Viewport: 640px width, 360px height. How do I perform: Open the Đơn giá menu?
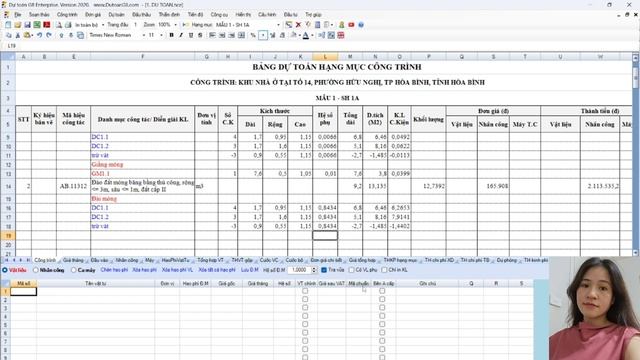pyautogui.click(x=93, y=15)
